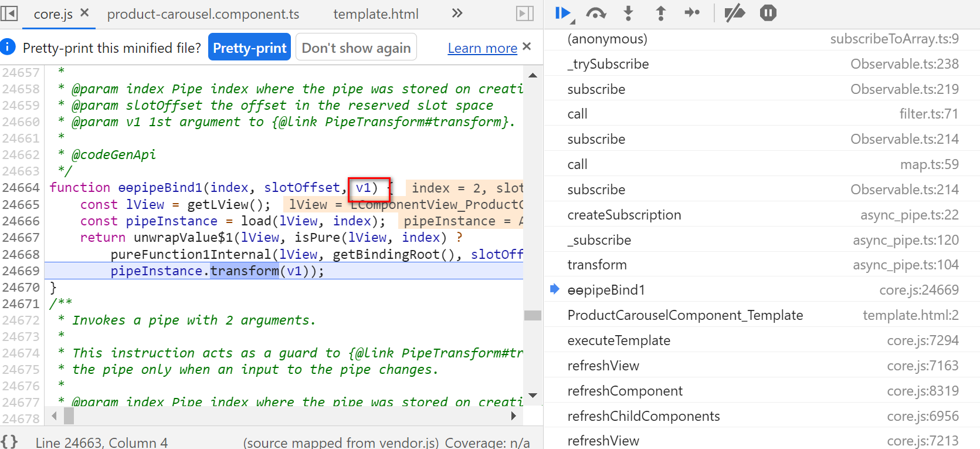
Task: Select the ɵɵpipeBind1 call stack frame
Action: pyautogui.click(x=762, y=290)
